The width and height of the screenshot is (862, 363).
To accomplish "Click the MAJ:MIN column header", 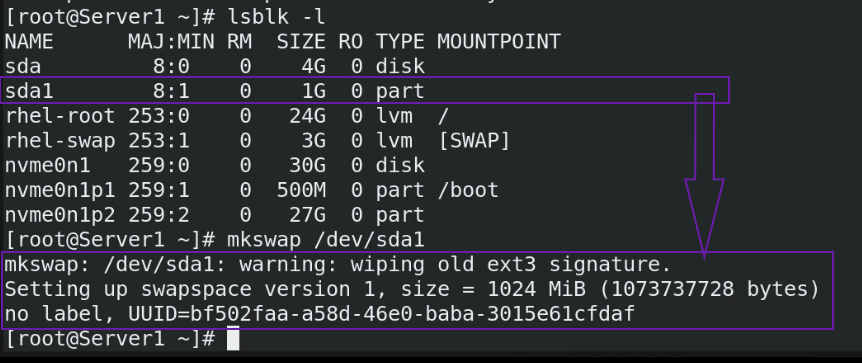I will tap(172, 41).
